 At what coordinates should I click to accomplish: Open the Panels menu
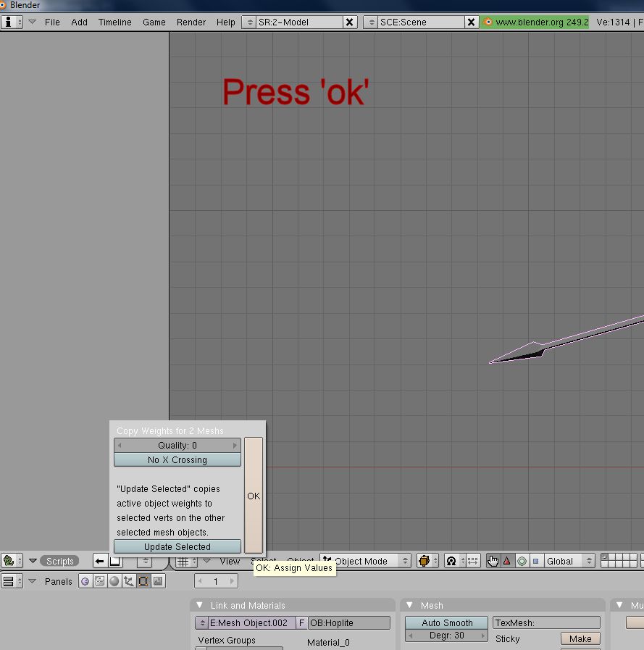click(59, 581)
